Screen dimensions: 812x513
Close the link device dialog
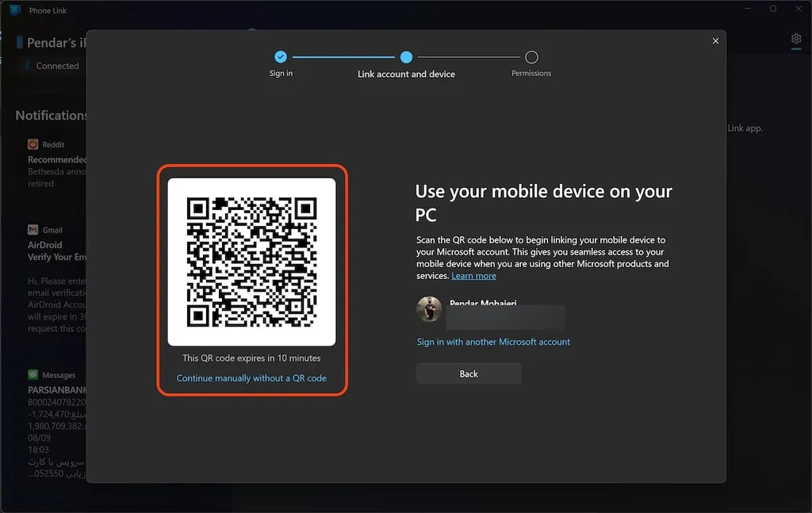[x=715, y=41]
